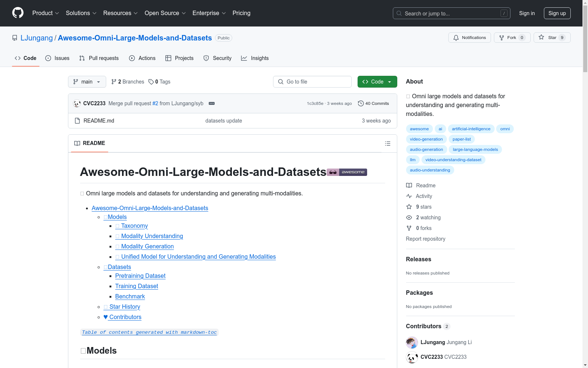Viewport: 588px width, 368px height.
Task: Open LJungang owner profile link
Action: (37, 38)
